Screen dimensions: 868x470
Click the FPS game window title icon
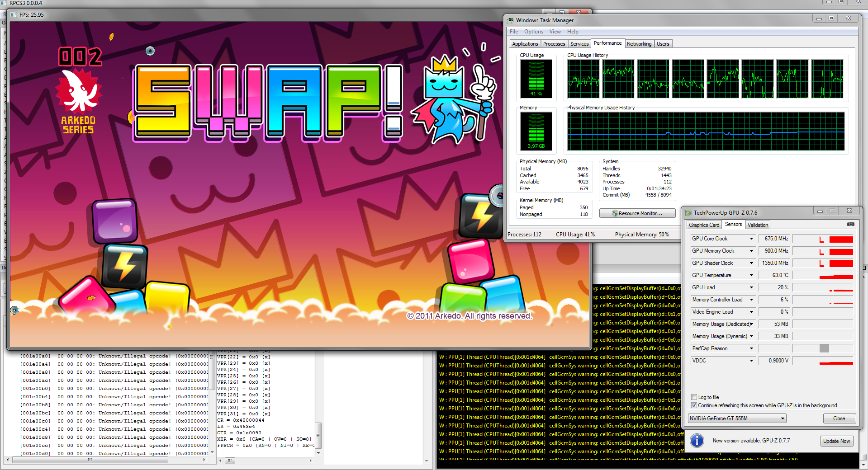[14, 15]
